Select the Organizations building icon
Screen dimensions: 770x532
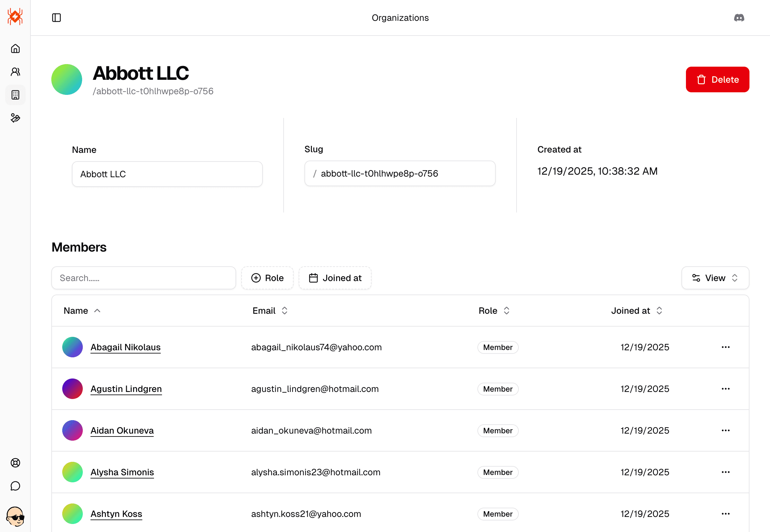15,95
